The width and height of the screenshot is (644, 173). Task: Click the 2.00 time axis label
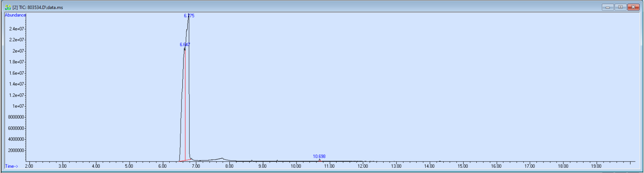[29, 166]
